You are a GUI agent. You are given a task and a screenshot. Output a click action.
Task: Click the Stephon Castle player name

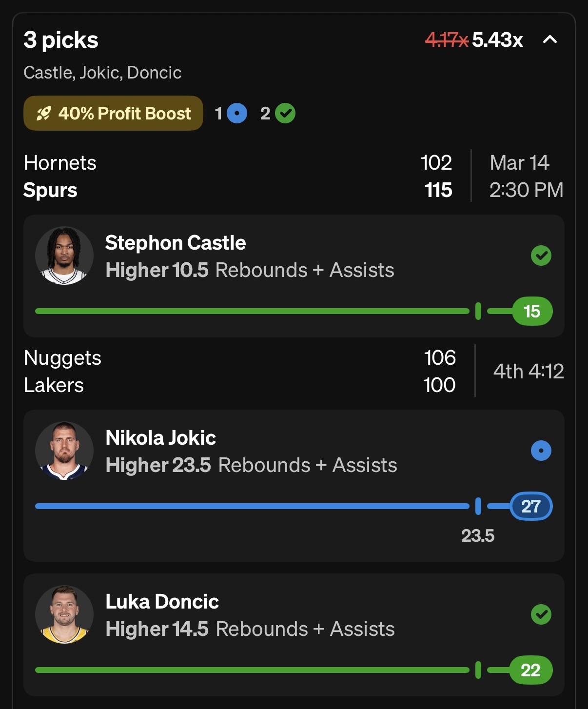176,242
